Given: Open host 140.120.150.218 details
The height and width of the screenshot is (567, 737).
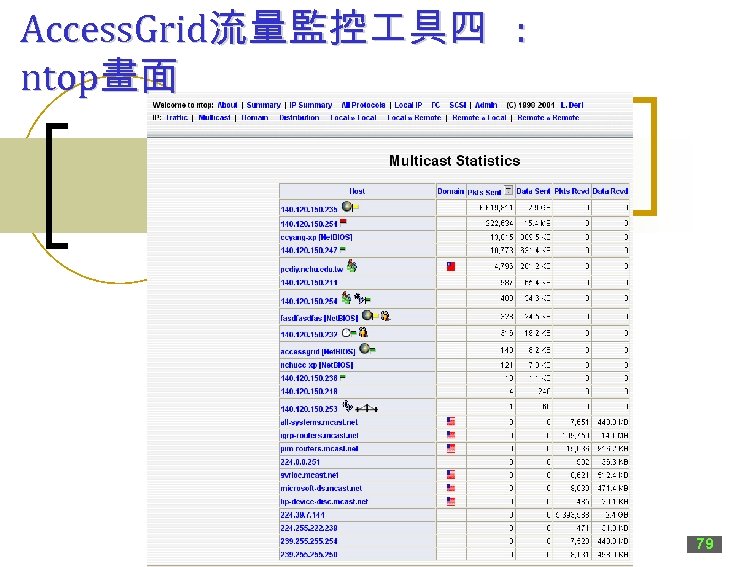Looking at the screenshot, I should tap(309, 391).
